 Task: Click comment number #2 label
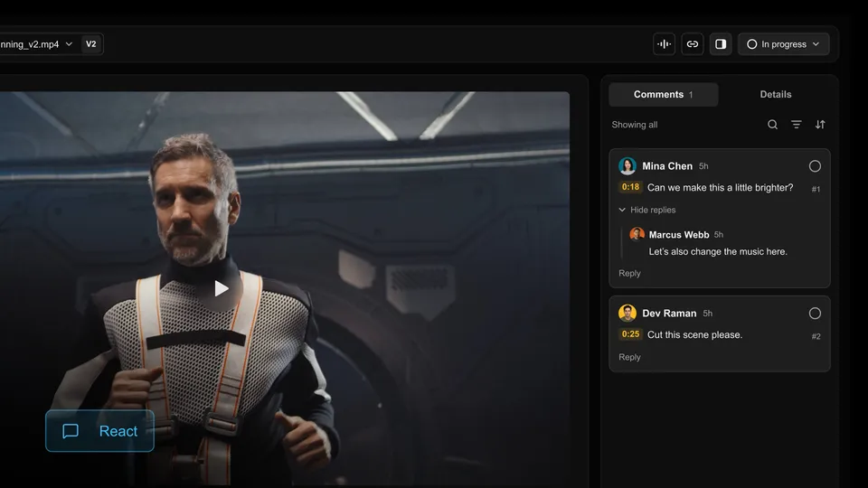816,336
